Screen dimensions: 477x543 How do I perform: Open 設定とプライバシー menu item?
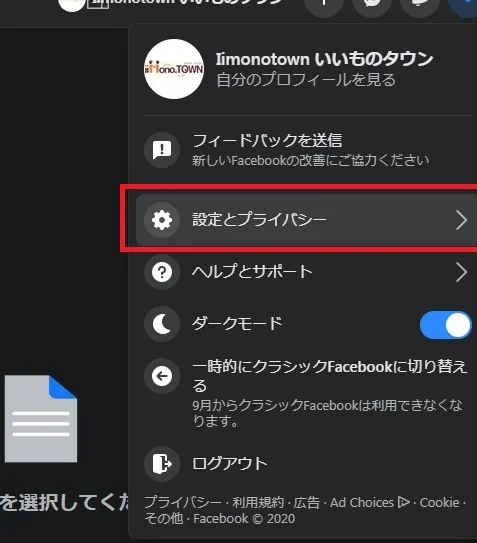click(308, 220)
